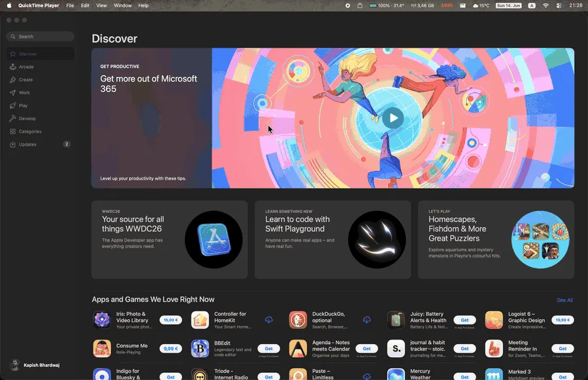Viewport: 588px width, 380px height.
Task: Play the Microsoft 365 featured video
Action: pos(393,118)
